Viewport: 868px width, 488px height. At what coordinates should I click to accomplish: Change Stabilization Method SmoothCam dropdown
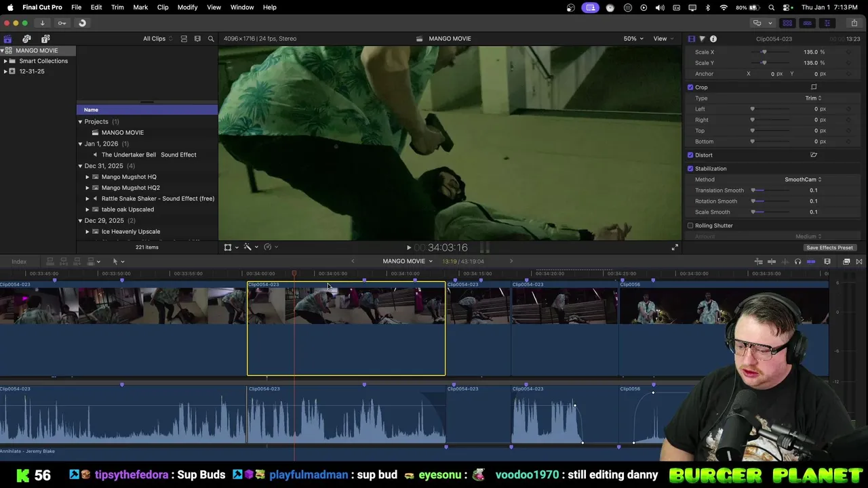click(x=803, y=180)
